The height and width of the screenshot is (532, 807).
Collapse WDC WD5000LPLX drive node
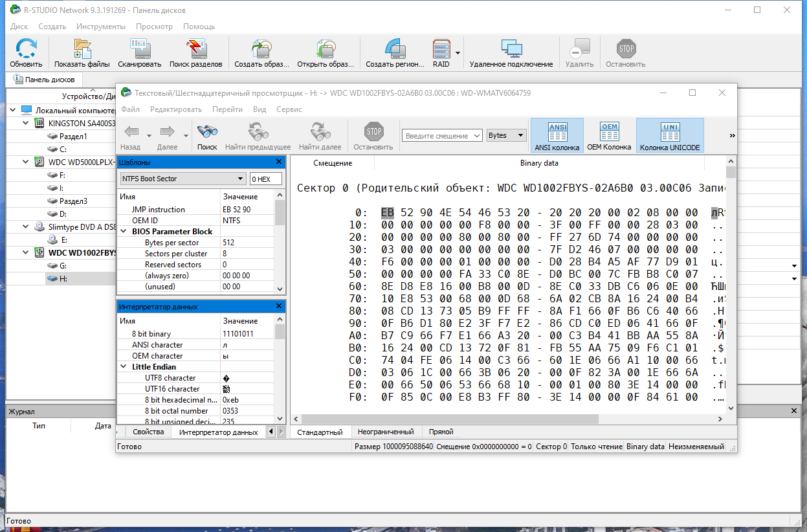pyautogui.click(x=25, y=162)
